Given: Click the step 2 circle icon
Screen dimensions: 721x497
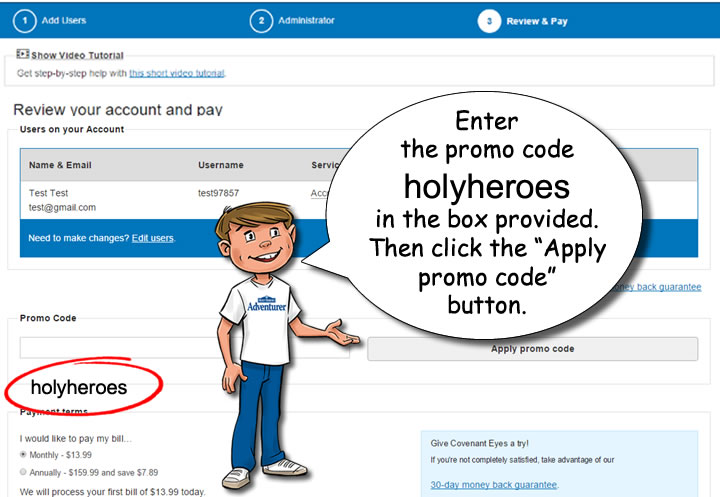Looking at the screenshot, I should coord(261,21).
